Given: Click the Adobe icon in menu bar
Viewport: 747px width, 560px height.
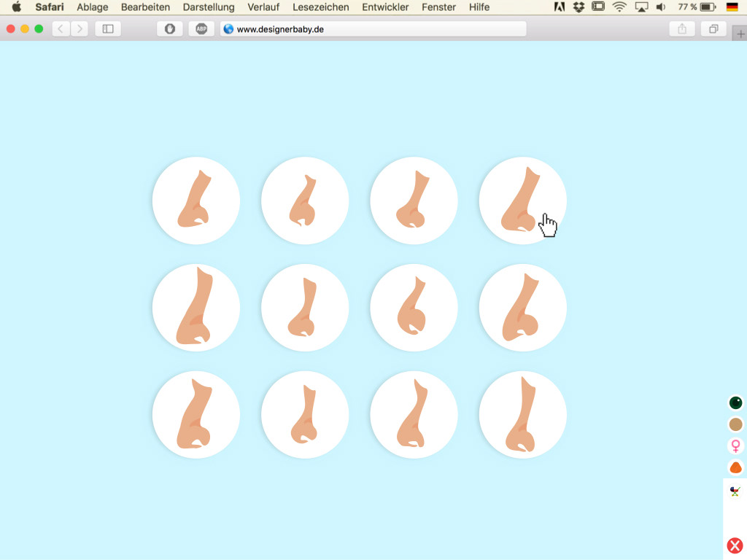Looking at the screenshot, I should pyautogui.click(x=560, y=7).
